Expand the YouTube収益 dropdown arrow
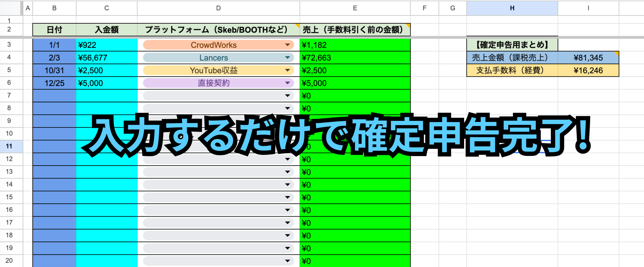 click(287, 70)
